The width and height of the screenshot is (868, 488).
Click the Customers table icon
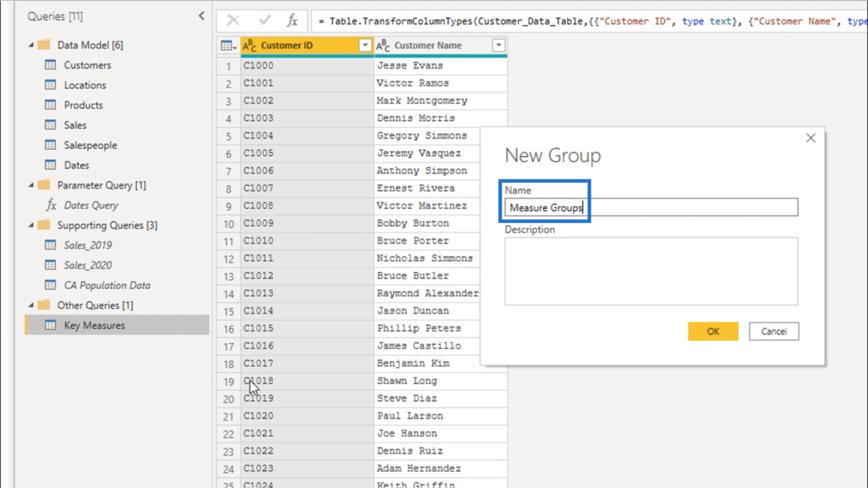tap(50, 65)
